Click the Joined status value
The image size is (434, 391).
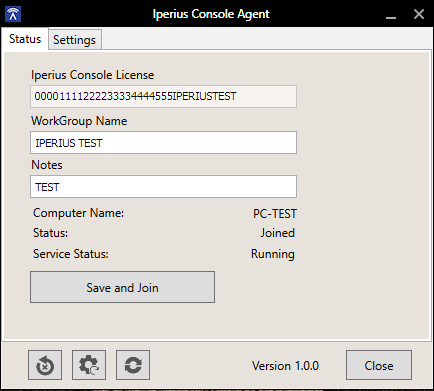(x=277, y=233)
